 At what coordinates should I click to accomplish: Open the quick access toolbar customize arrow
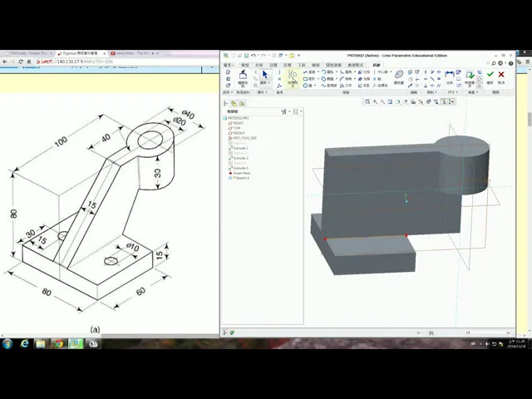point(299,56)
